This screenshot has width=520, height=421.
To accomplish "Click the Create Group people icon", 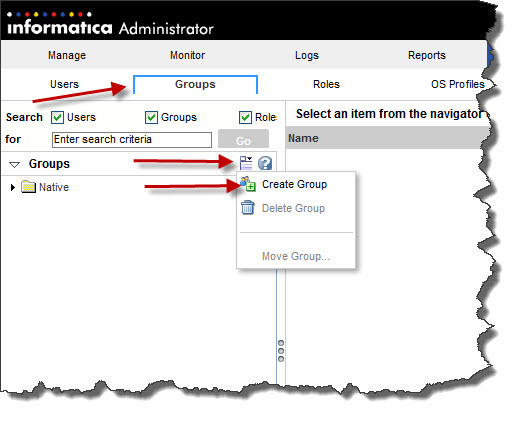I will click(x=248, y=184).
